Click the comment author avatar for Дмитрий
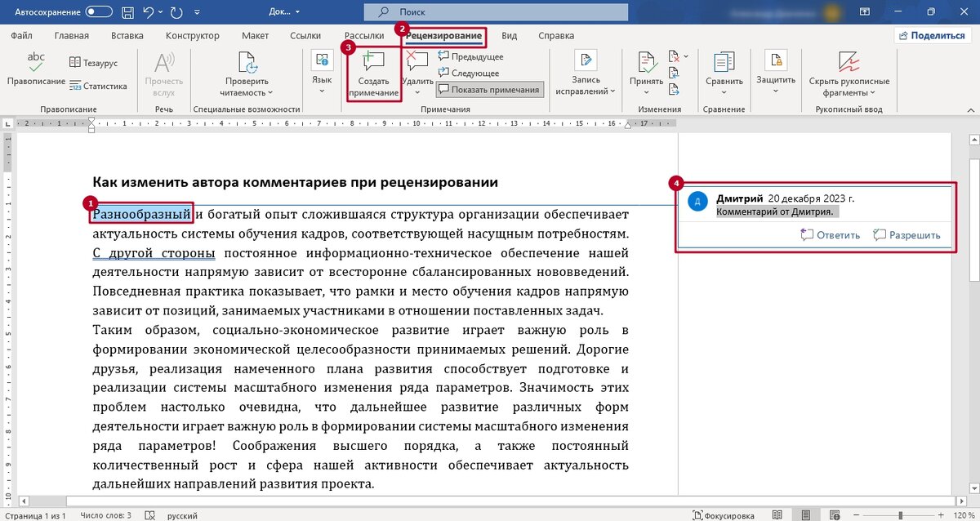Screen dimensions: 980x521 [698, 203]
